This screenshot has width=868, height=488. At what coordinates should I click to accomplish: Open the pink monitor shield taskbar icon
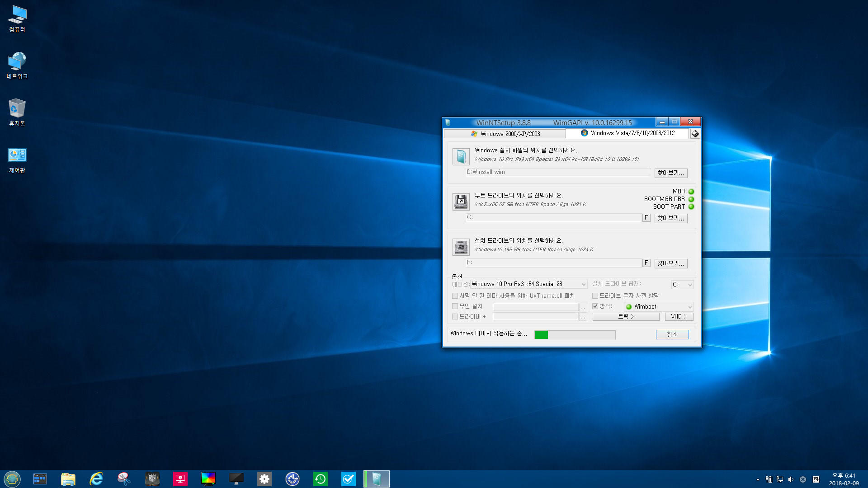tap(180, 479)
